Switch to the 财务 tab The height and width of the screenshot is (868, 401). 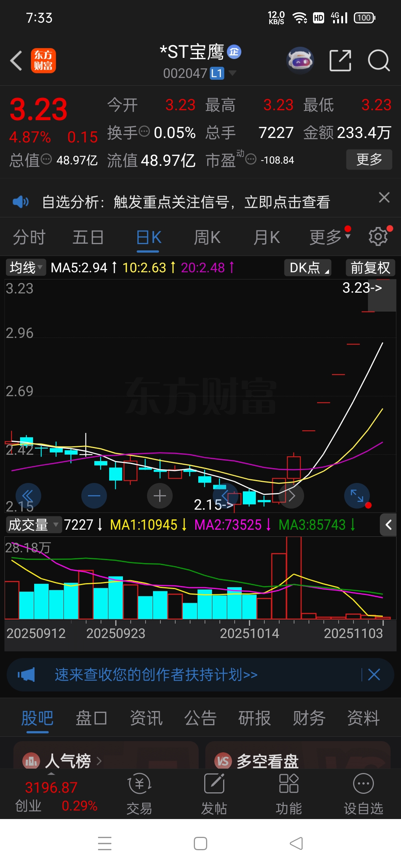pyautogui.click(x=309, y=718)
